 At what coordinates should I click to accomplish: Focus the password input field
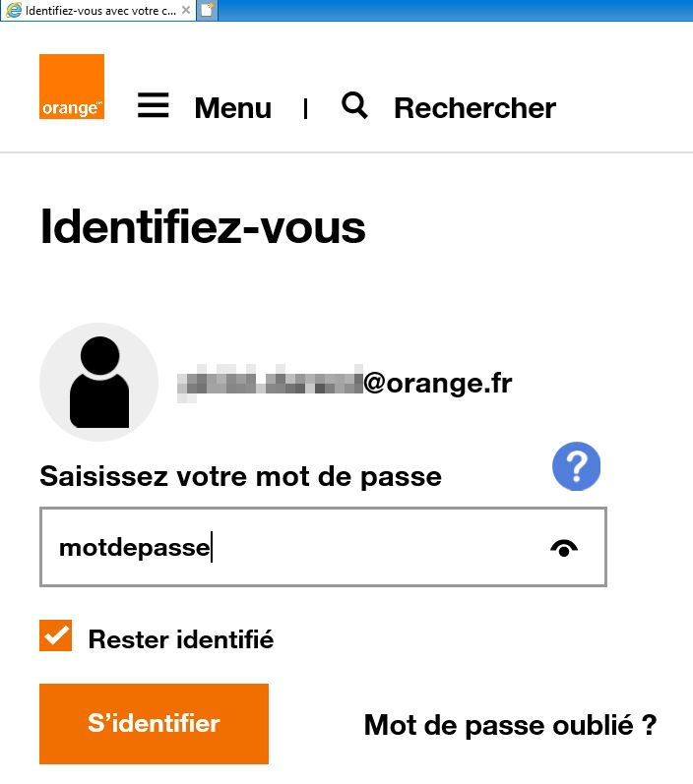click(295, 547)
